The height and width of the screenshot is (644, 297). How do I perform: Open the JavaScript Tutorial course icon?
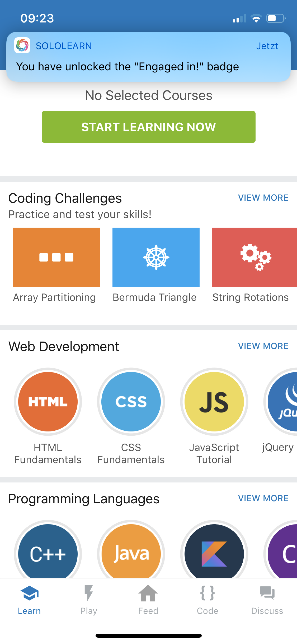[214, 401]
